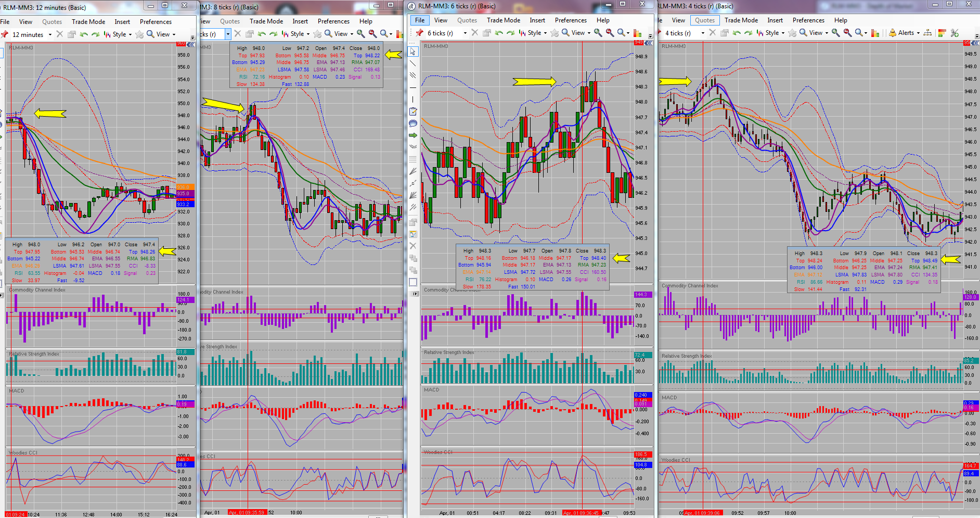Zoom in on the 4 ticks chart

[x=835, y=33]
